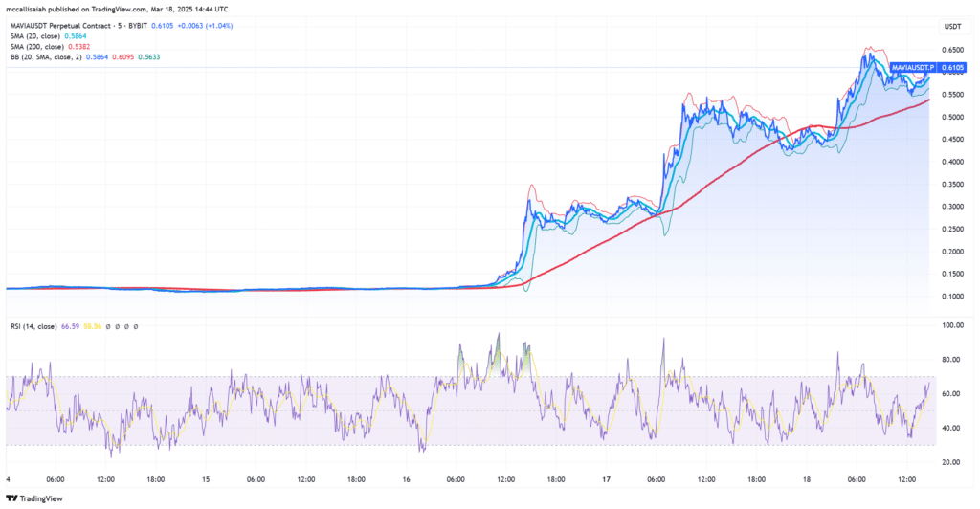Click the 0.5500 price axis label
The width and height of the screenshot is (980, 509).
pos(952,95)
